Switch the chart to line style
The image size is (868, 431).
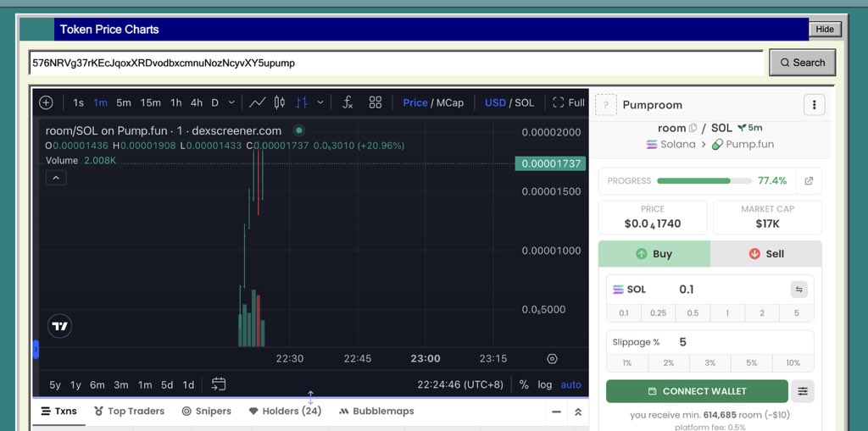[x=257, y=102]
